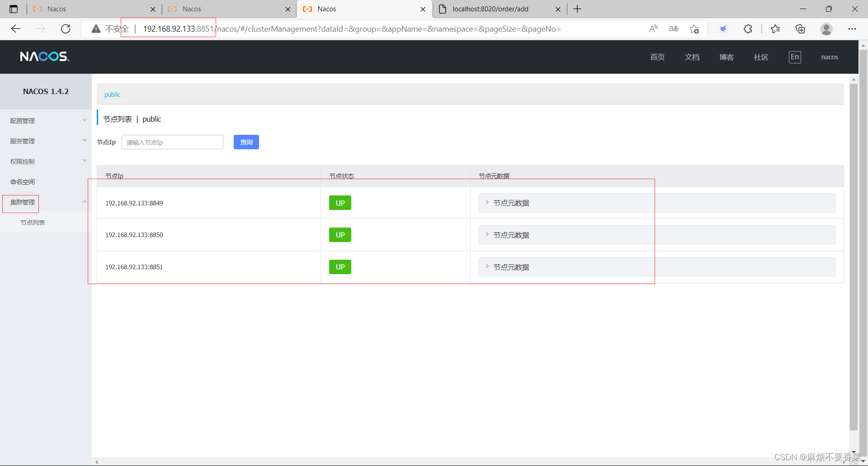Image resolution: width=868 pixels, height=466 pixels.
Task: Click the browser forward arrow
Action: coord(41,29)
